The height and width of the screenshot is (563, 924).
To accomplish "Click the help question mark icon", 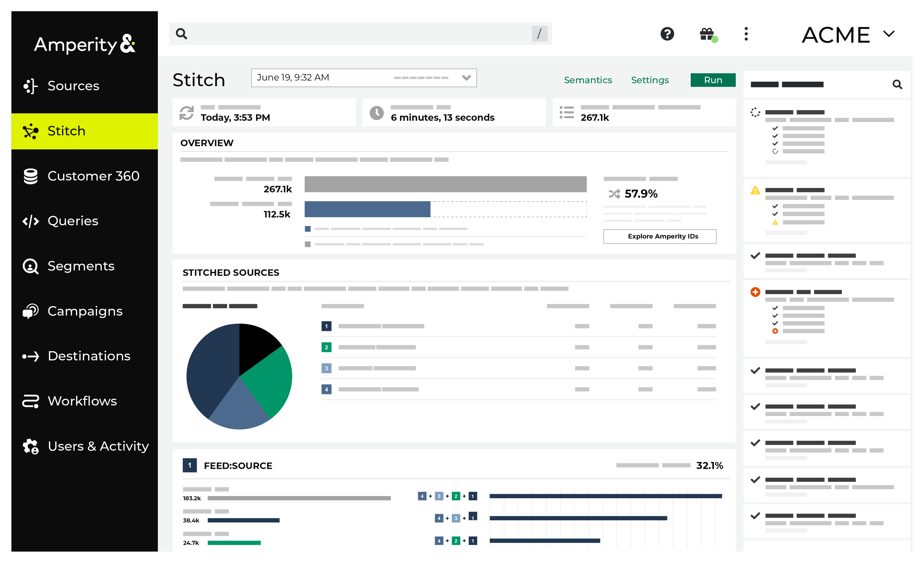I will [x=667, y=34].
